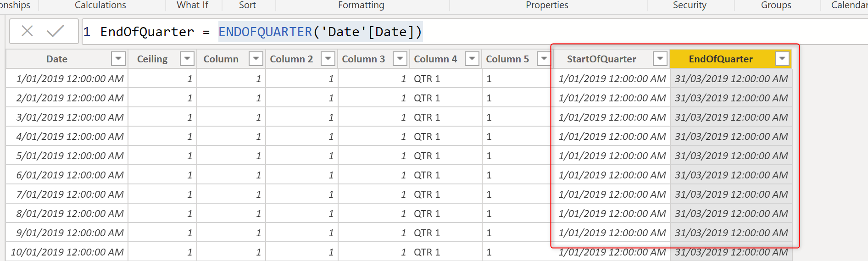Select the What If ribbon group
The image size is (868, 261).
coord(192,5)
